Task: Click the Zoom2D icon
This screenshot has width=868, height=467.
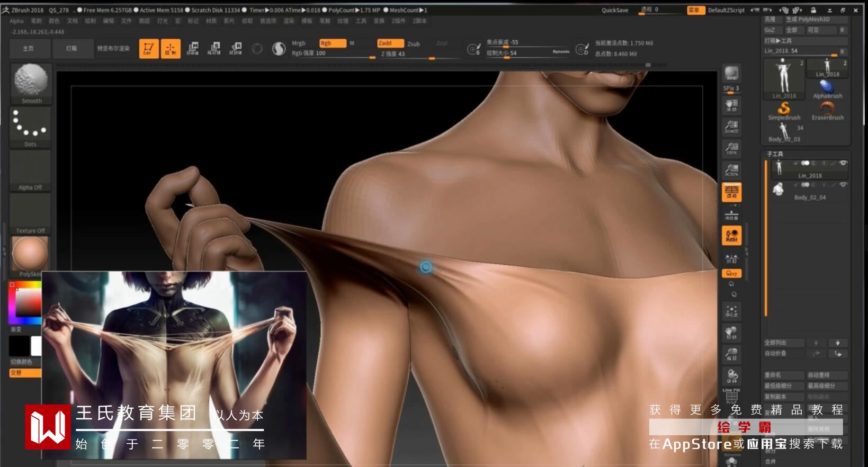Action: [731, 127]
